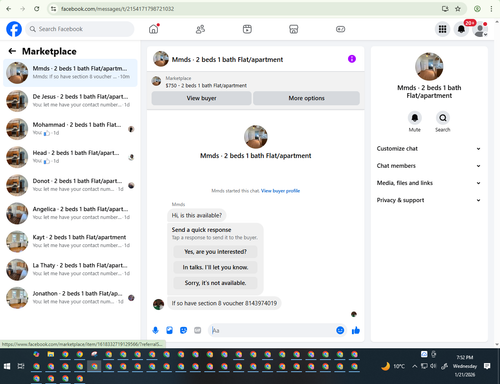Open File Explorer from the taskbar
The width and height of the screenshot is (500, 384).
point(51,354)
